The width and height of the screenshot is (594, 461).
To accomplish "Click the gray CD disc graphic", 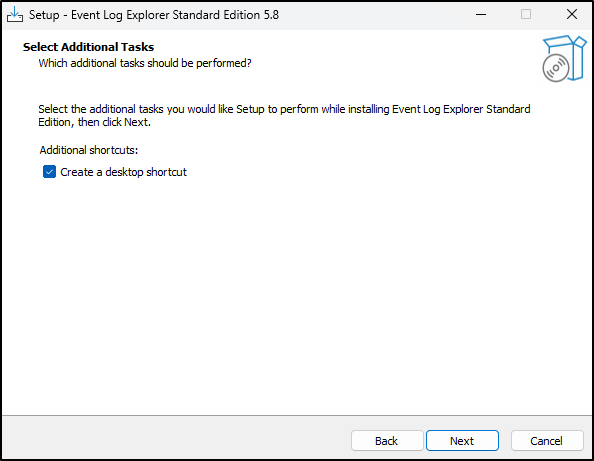I will pos(556,68).
